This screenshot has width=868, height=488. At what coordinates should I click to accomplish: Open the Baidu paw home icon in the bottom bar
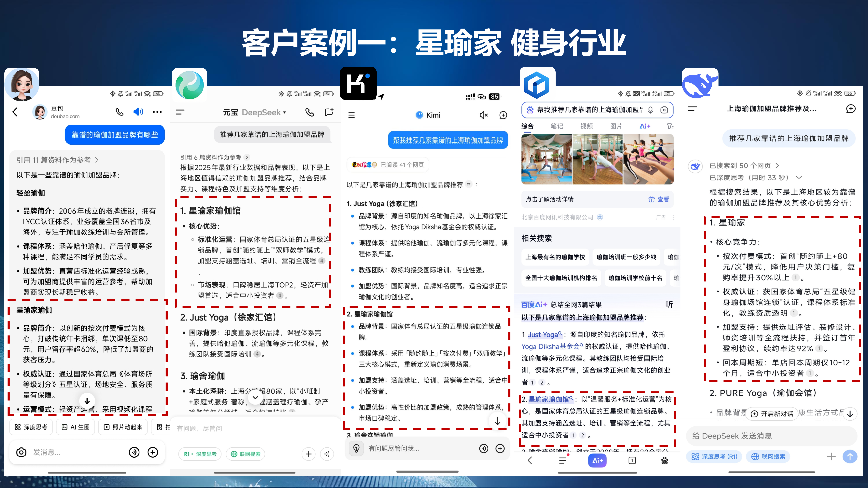(x=664, y=460)
